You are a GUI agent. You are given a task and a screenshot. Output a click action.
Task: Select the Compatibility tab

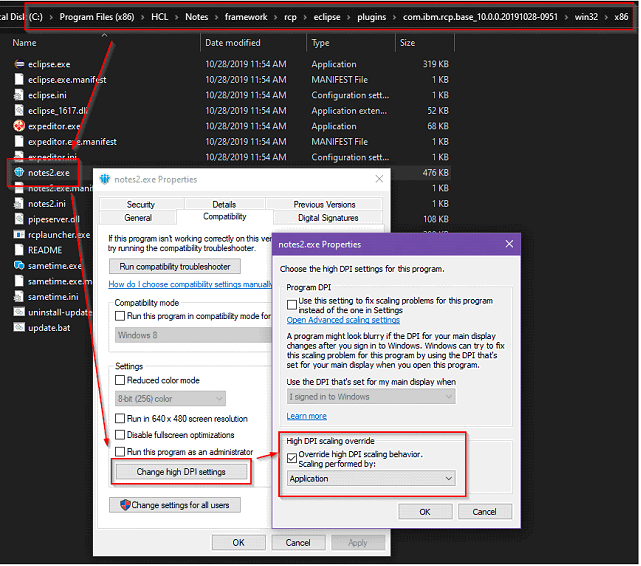(x=225, y=217)
